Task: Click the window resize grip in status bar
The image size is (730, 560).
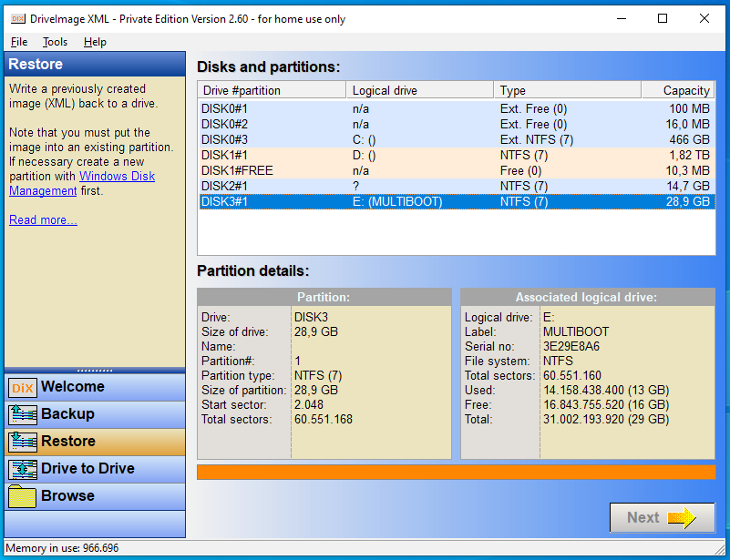Action: point(721,549)
